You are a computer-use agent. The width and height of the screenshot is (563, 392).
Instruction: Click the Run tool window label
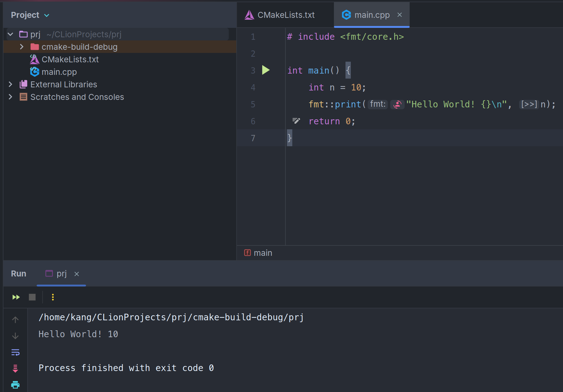click(18, 273)
